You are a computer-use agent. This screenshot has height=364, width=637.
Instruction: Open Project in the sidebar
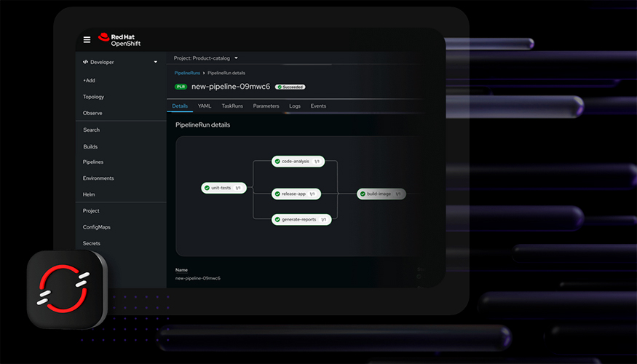(x=91, y=211)
